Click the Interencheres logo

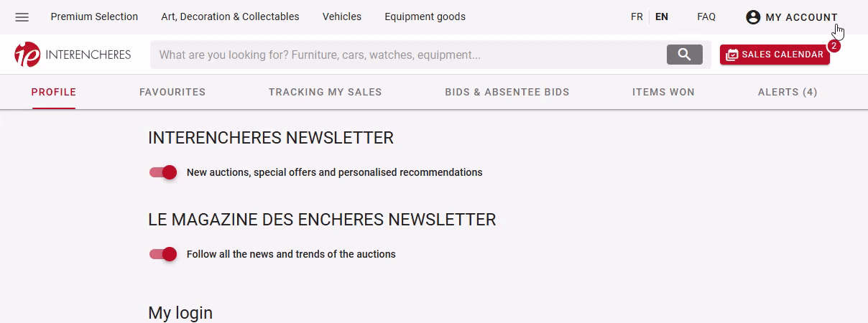[x=73, y=55]
